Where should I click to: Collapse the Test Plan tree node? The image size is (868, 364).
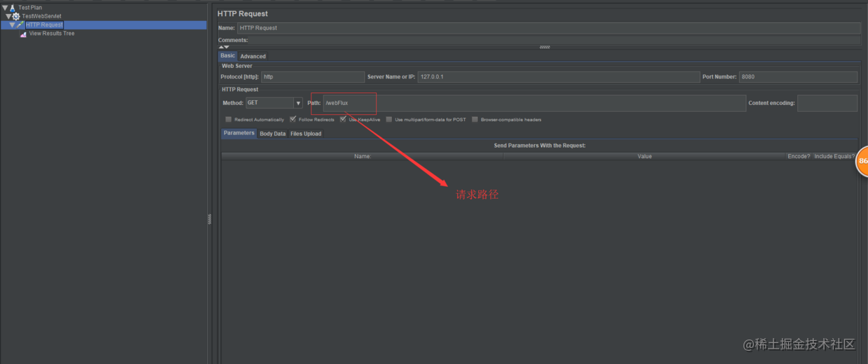[5, 8]
